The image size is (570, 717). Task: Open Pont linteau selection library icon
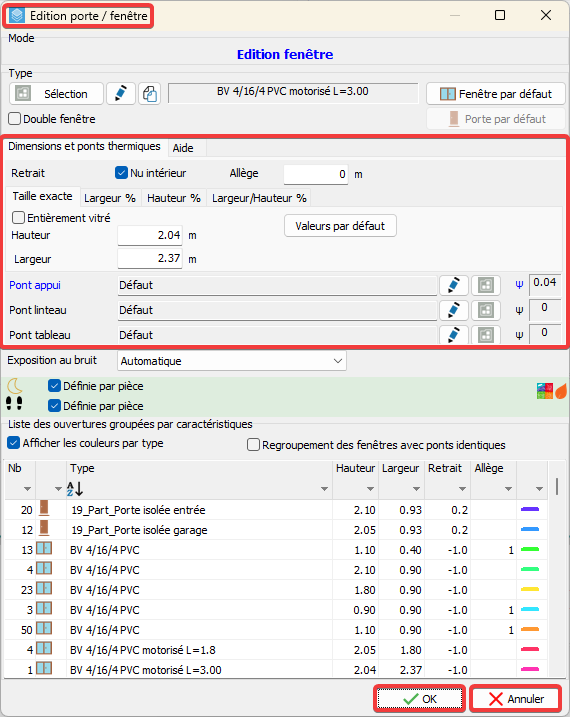tap(485, 310)
